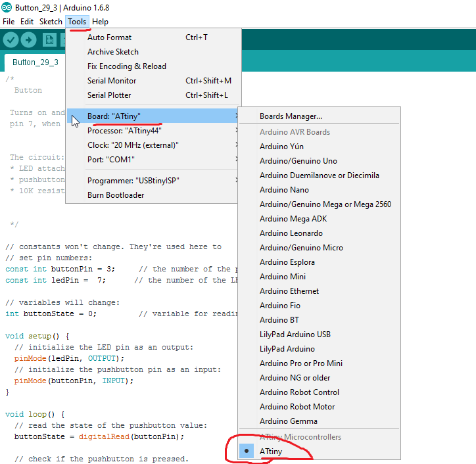The width and height of the screenshot is (476, 464).
Task: Expand the Port: "COM1" submenu
Action: coord(153,160)
